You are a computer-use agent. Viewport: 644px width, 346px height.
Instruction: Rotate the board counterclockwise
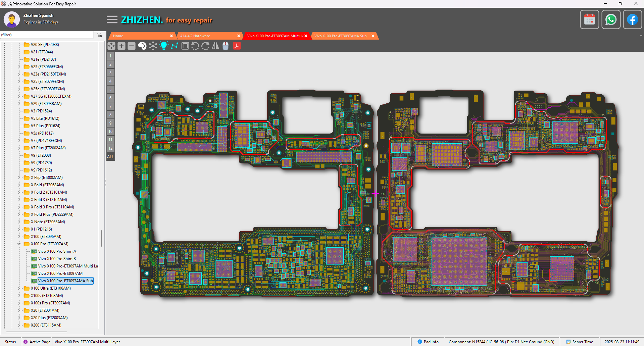[195, 46]
